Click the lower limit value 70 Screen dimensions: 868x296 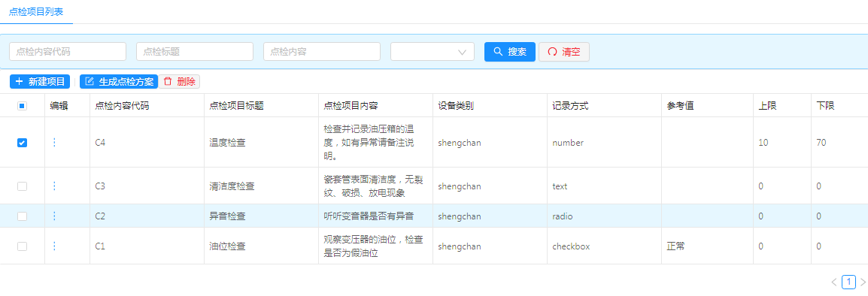(821, 143)
